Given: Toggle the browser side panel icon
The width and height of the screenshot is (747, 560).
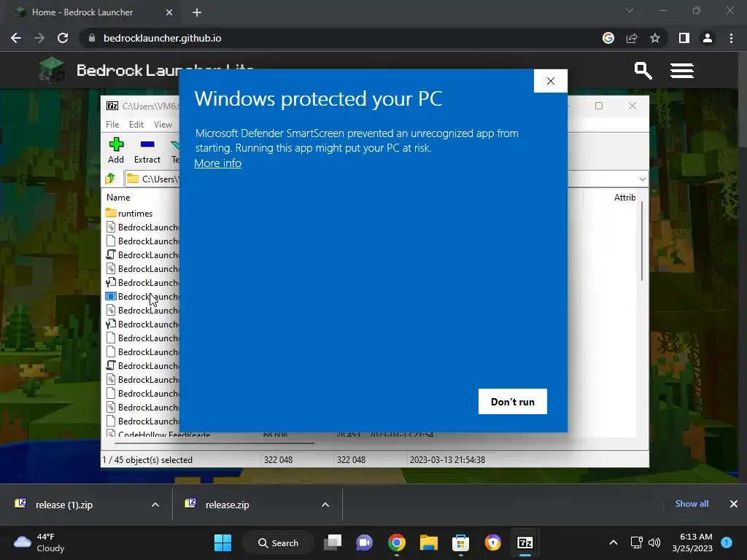Looking at the screenshot, I should point(684,38).
